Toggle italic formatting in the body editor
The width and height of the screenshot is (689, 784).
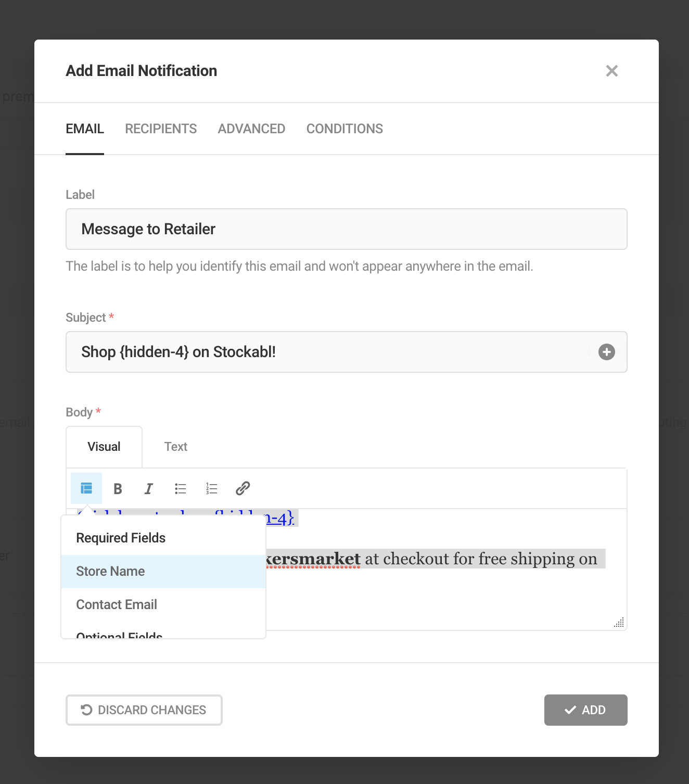pyautogui.click(x=149, y=488)
